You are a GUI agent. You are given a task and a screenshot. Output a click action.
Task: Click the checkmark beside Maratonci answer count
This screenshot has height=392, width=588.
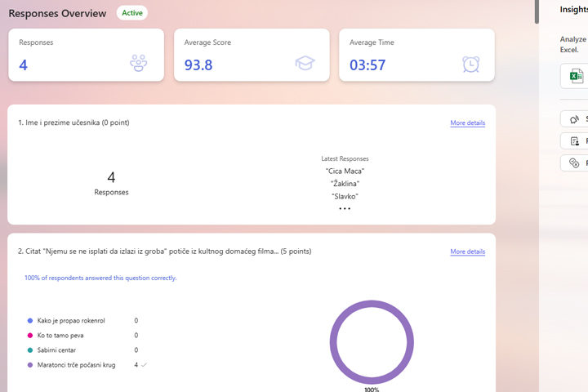pos(145,365)
